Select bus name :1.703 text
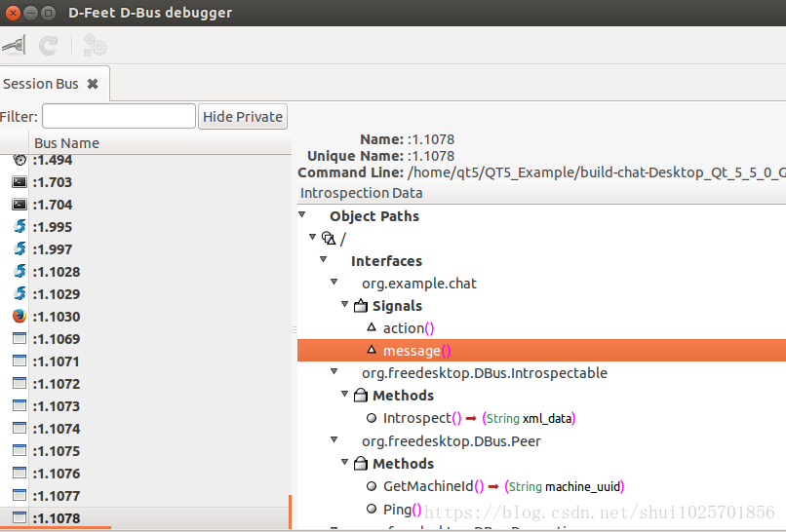Viewport: 786px width, 532px height. 53,182
